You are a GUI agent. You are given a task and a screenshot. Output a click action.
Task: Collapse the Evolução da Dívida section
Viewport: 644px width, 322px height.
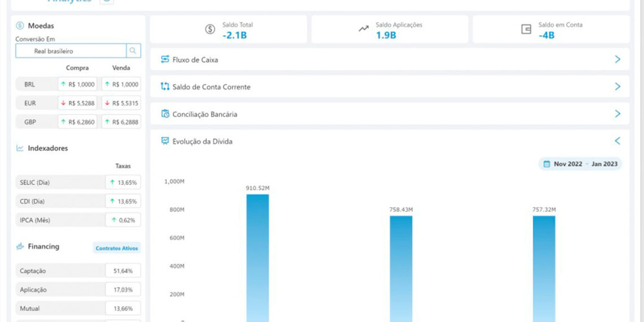pyautogui.click(x=617, y=141)
